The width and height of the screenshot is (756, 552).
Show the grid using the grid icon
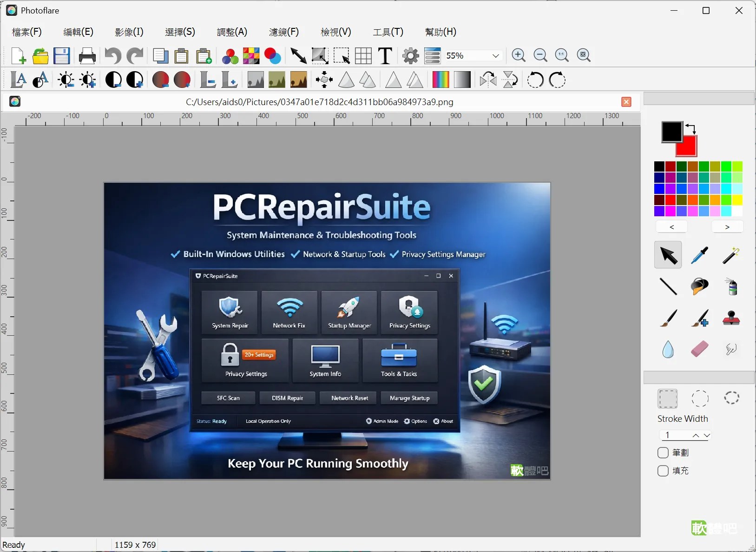363,56
